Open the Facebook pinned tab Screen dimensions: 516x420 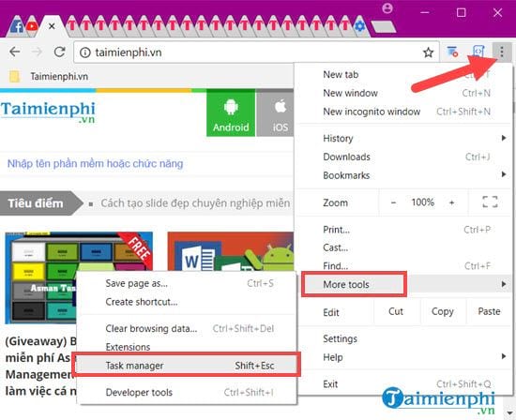17,26
